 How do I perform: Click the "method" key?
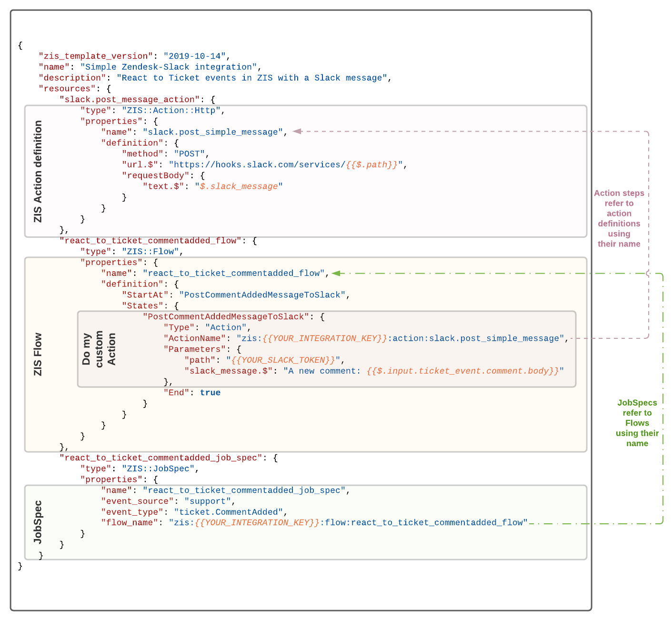(142, 154)
